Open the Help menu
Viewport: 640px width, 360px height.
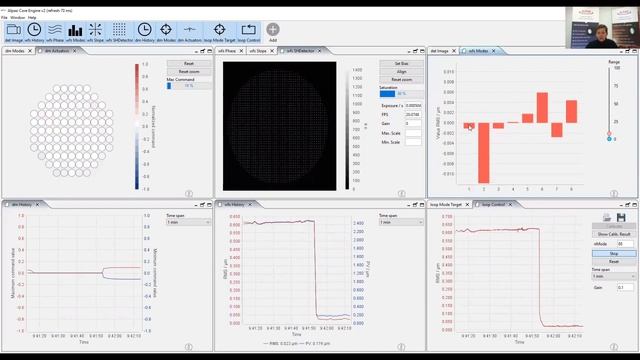coord(32,18)
